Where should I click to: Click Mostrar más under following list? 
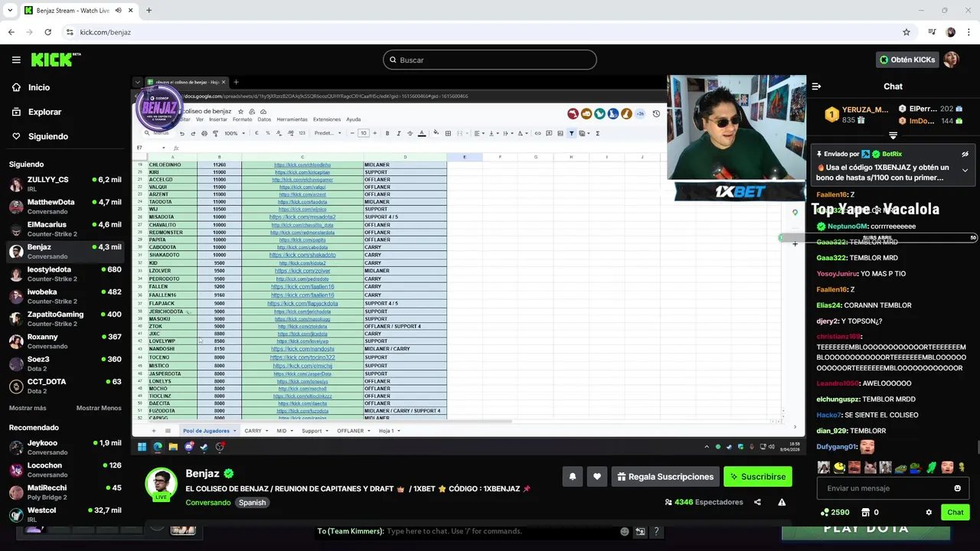pyautogui.click(x=28, y=408)
